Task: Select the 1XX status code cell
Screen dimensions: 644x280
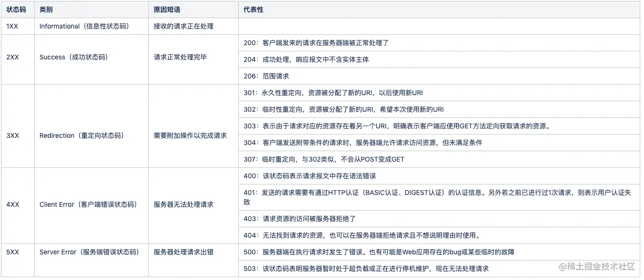Action: [18, 26]
